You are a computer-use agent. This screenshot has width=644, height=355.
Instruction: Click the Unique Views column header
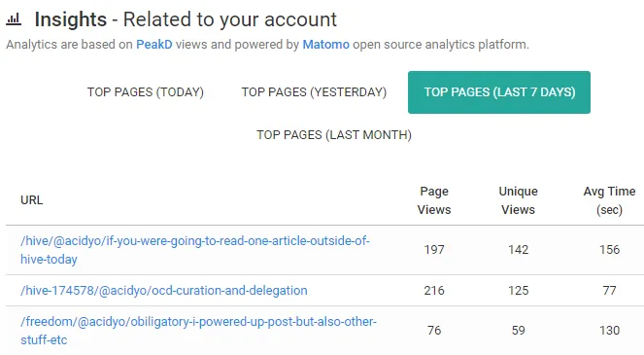(x=518, y=200)
